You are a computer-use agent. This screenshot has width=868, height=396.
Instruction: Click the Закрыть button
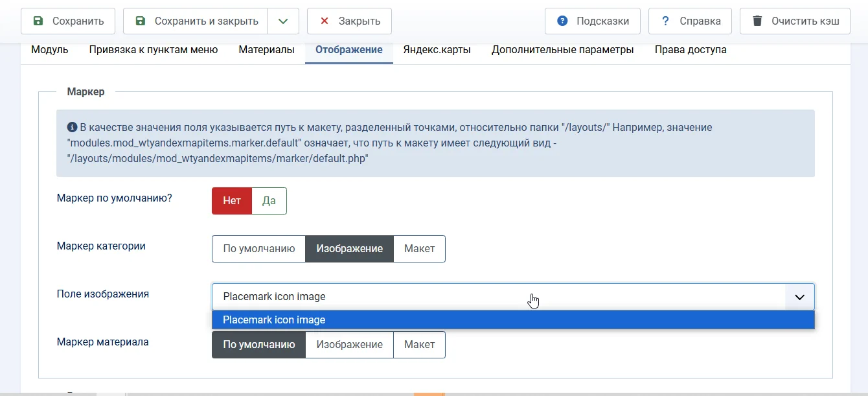click(x=349, y=21)
